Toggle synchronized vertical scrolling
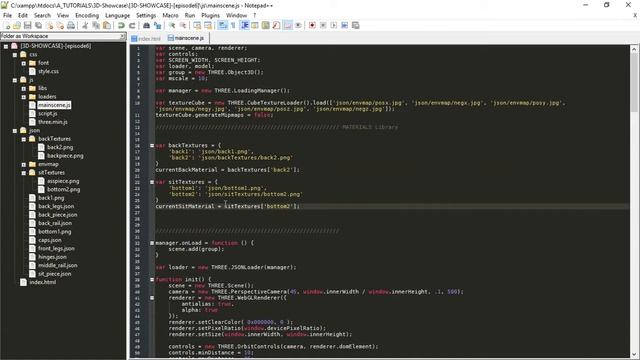 click(197, 25)
